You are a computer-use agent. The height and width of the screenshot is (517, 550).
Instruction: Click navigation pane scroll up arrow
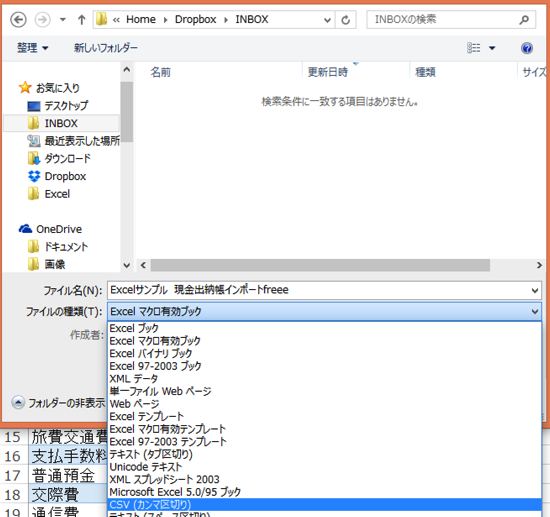click(x=127, y=69)
